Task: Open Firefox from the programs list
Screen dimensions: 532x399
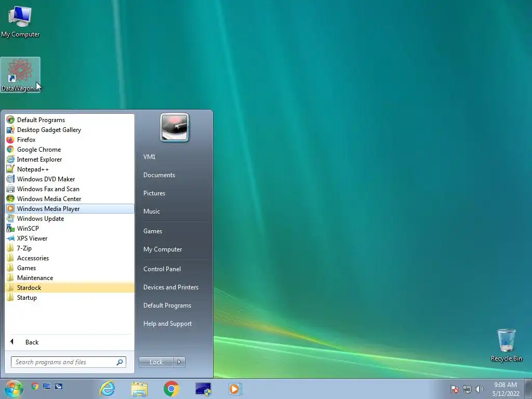Action: (70, 139)
